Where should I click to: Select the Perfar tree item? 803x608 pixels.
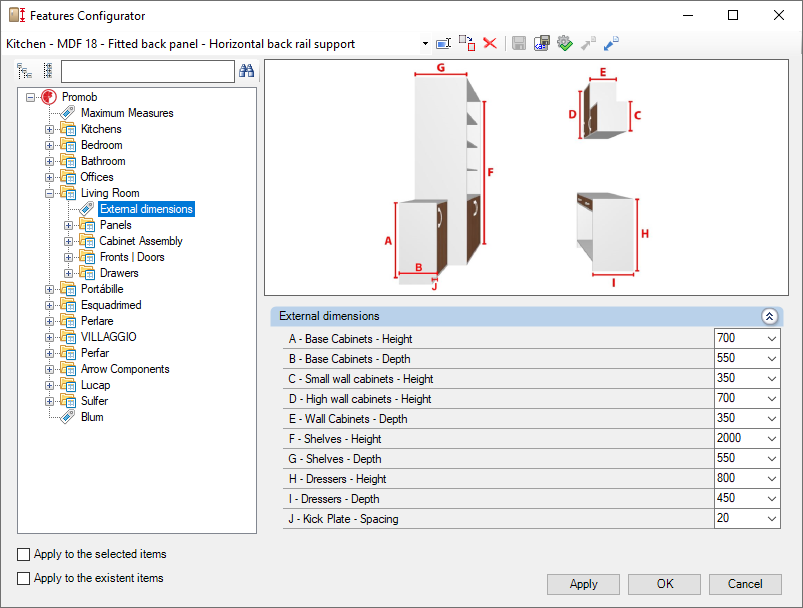95,353
